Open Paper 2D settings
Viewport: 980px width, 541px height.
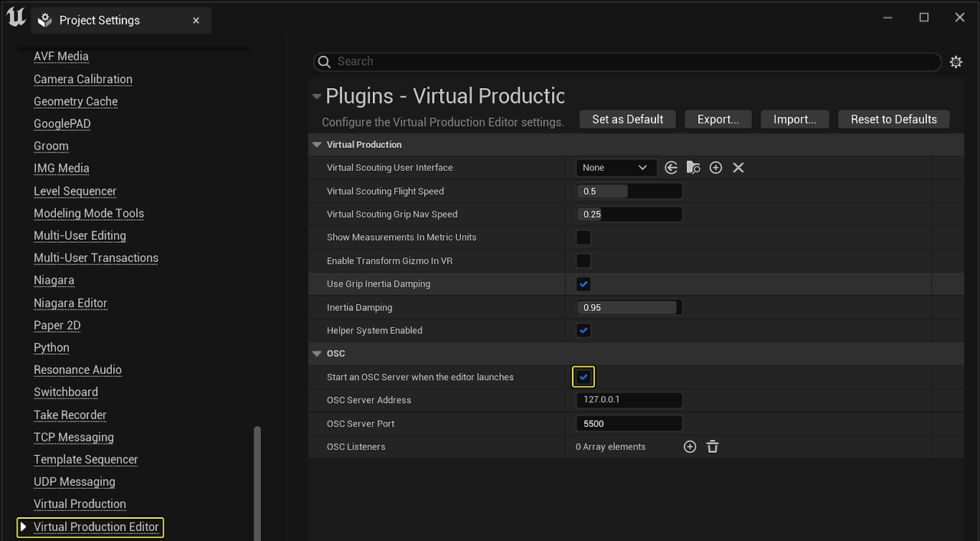pos(57,325)
